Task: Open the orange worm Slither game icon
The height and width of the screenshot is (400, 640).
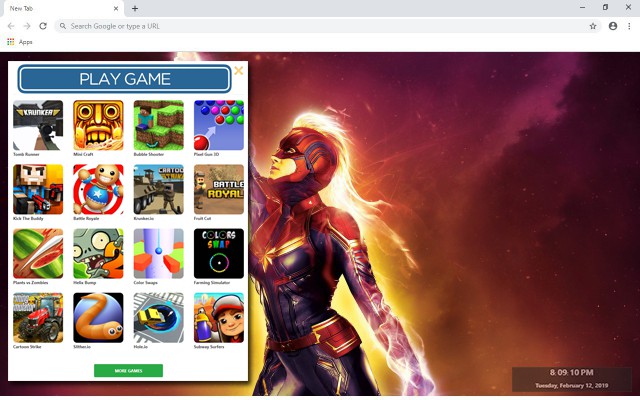Action: click(98, 318)
